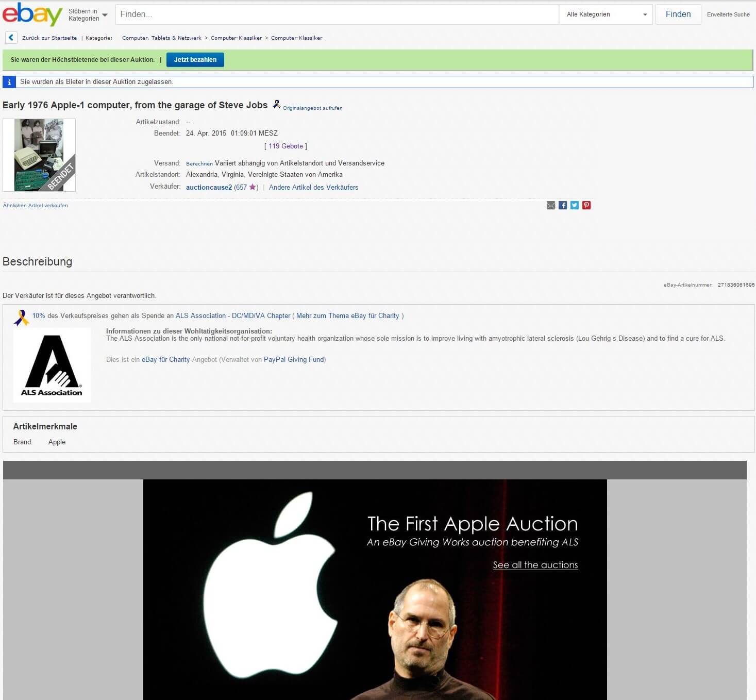Image resolution: width=756 pixels, height=700 pixels.
Task: Go to Zurück zur Startseite
Action: 49,38
